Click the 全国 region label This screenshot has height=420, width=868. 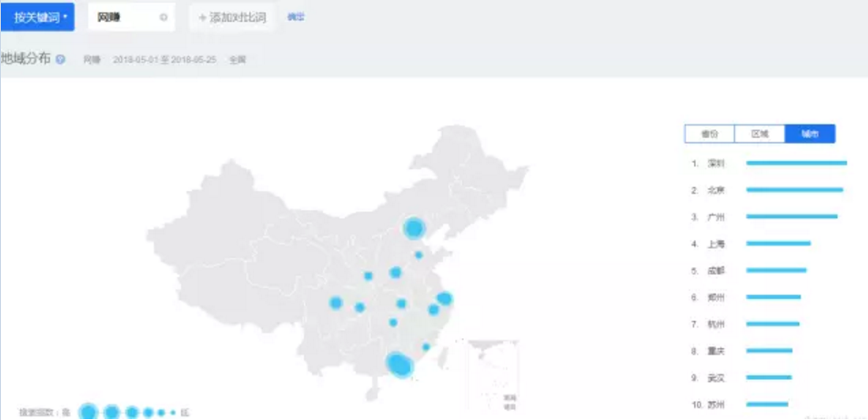click(x=237, y=60)
